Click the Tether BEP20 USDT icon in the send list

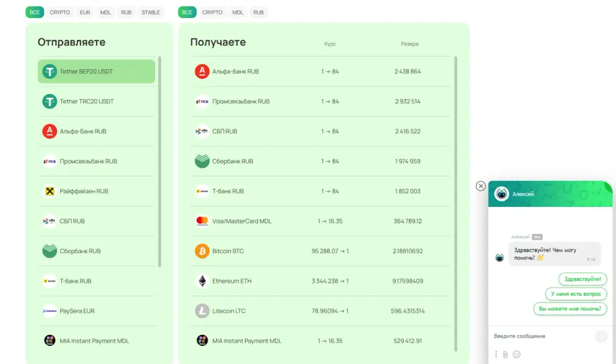pyautogui.click(x=49, y=72)
